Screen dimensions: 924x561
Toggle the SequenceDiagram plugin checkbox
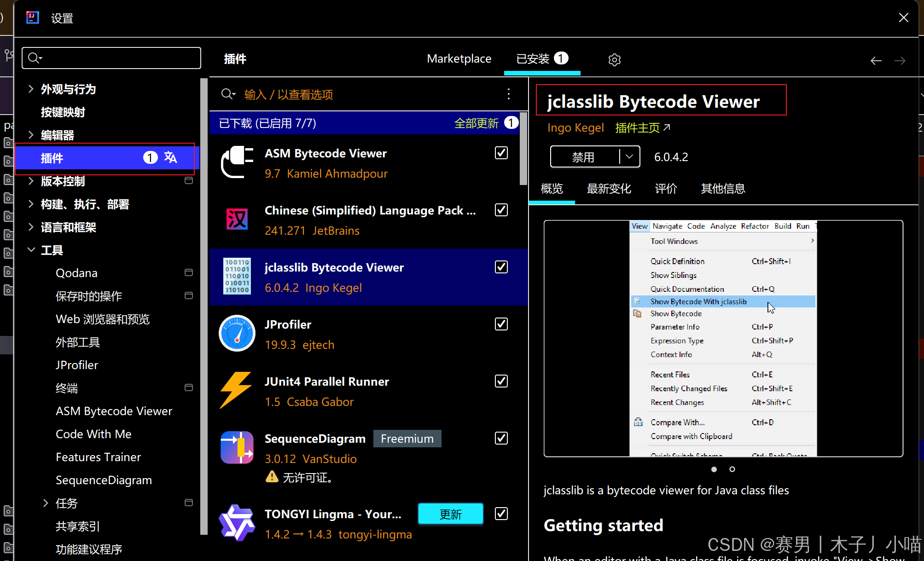pos(501,438)
